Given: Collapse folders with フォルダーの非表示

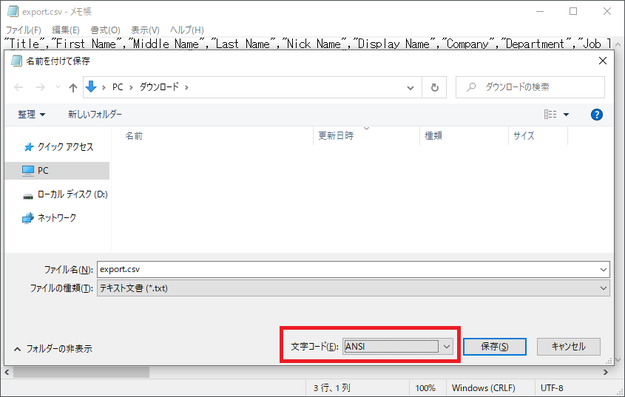Looking at the screenshot, I should pos(53,349).
